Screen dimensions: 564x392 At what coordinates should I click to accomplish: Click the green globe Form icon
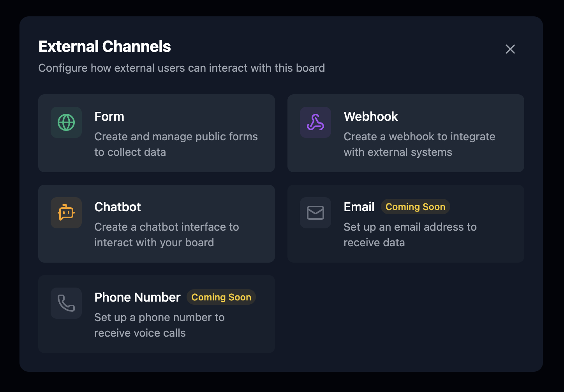click(x=66, y=122)
